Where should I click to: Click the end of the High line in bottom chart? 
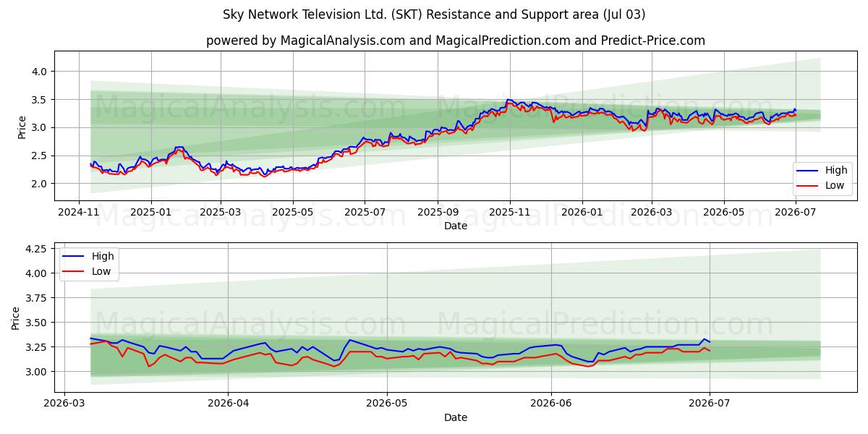coord(709,341)
